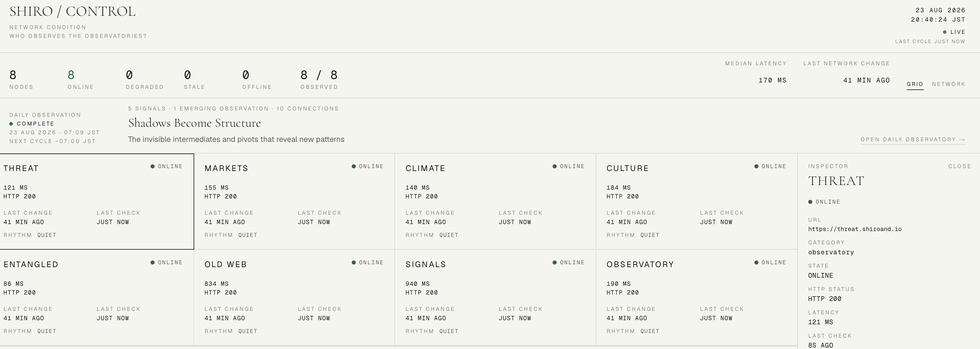The height and width of the screenshot is (349, 980).
Task: Click the ONLINE indicator on Climate card
Action: (x=568, y=166)
